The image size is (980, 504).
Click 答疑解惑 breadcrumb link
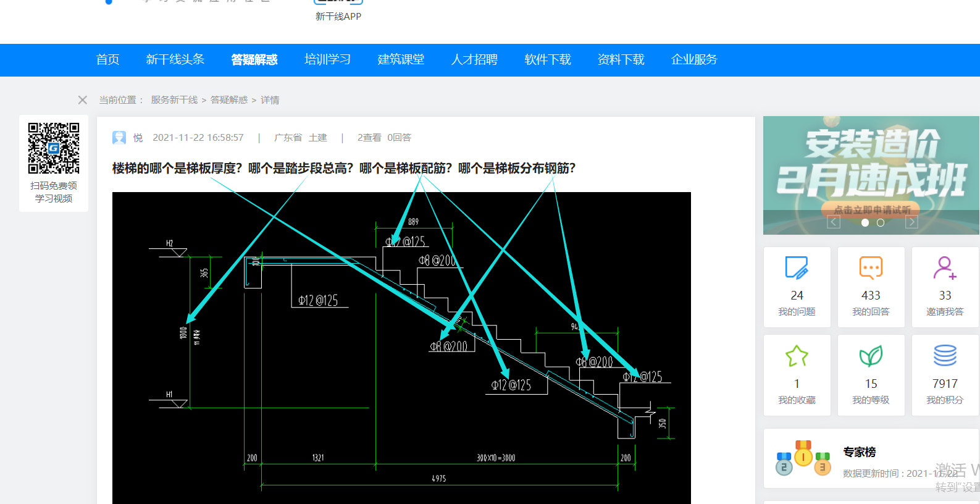229,100
